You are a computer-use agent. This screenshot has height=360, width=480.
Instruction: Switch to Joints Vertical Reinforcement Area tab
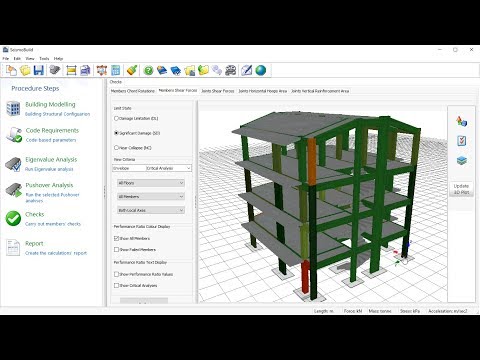click(x=320, y=91)
